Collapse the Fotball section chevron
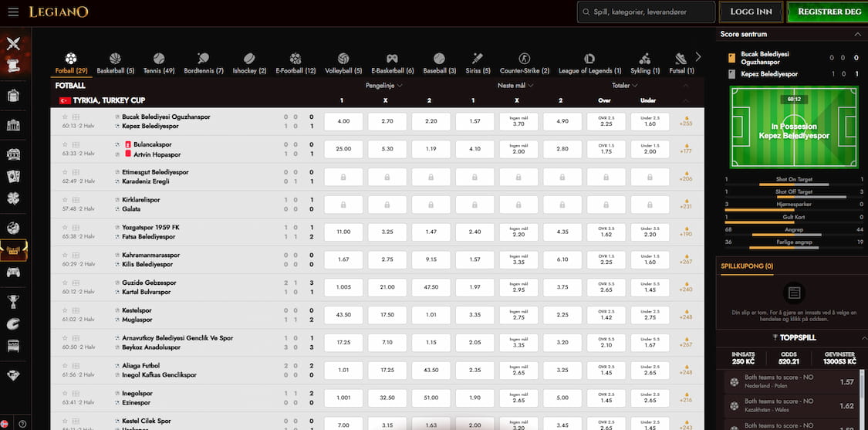The width and height of the screenshot is (868, 430). pyautogui.click(x=686, y=86)
